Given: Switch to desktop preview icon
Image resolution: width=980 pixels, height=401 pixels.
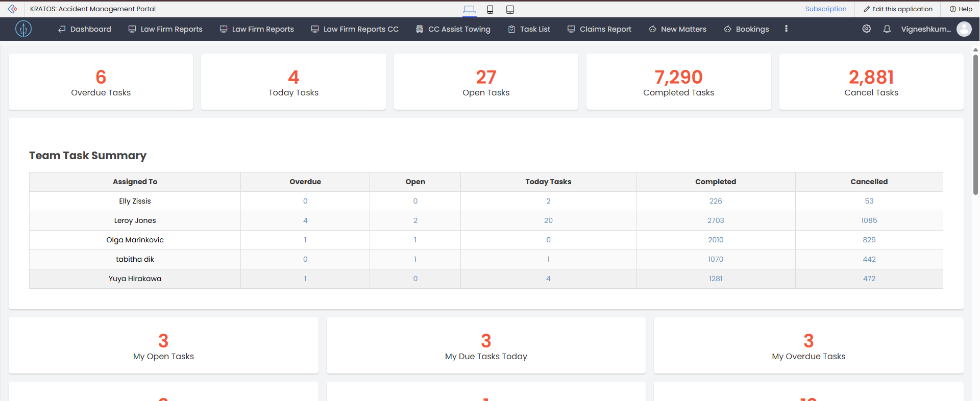Looking at the screenshot, I should tap(469, 9).
